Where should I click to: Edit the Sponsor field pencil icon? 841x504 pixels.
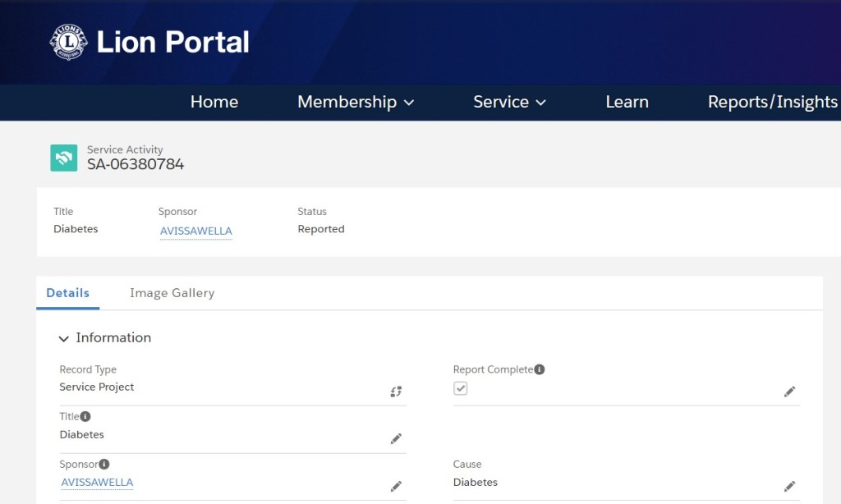click(396, 486)
